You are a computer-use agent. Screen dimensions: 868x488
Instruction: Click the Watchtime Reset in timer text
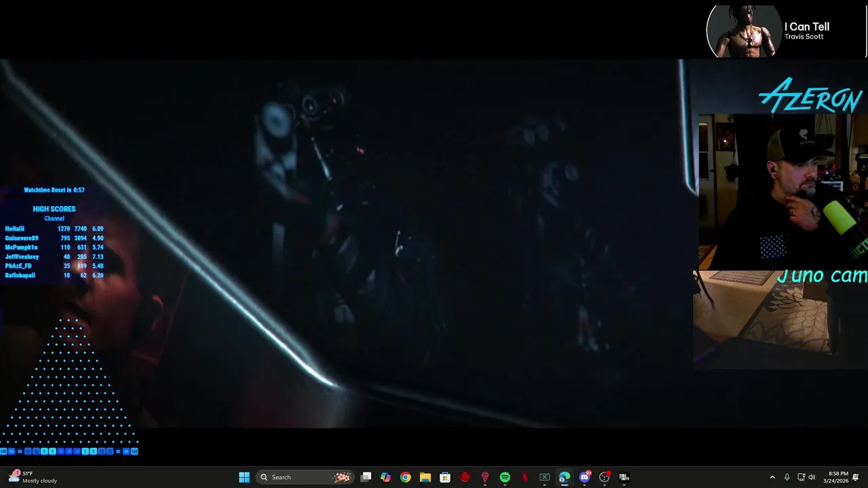click(54, 190)
